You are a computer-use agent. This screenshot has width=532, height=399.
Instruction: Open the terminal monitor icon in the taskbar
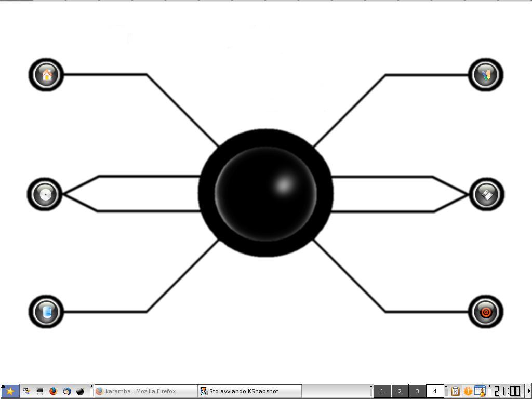tap(39, 391)
